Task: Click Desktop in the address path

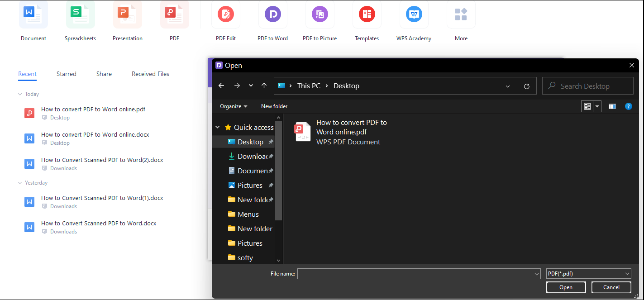Action: pos(346,86)
